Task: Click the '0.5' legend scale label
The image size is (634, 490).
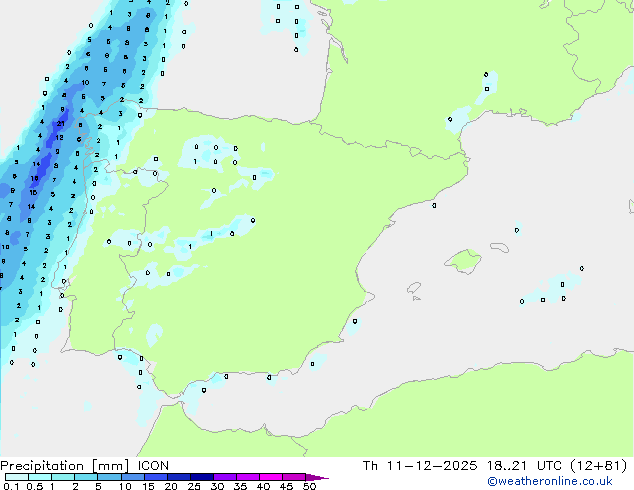Action: click(35, 486)
